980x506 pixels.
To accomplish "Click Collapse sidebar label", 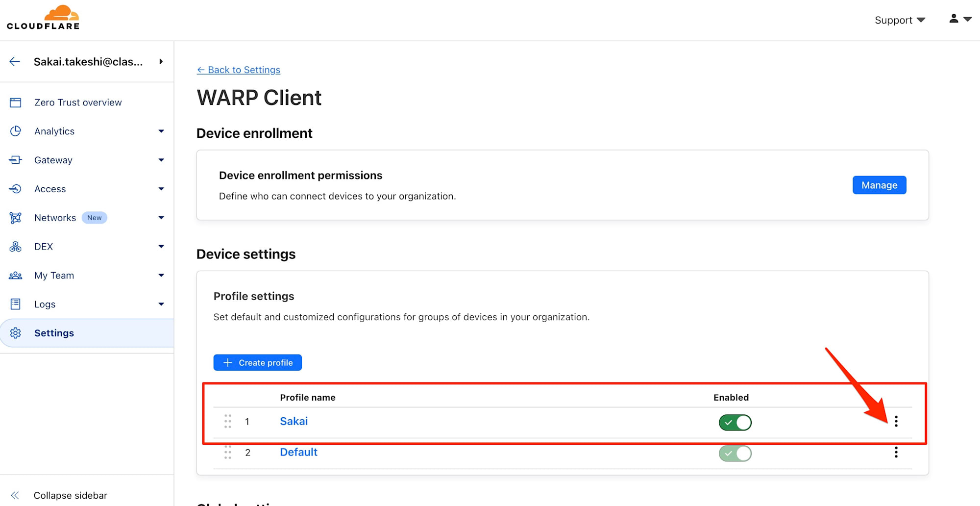I will click(70, 495).
